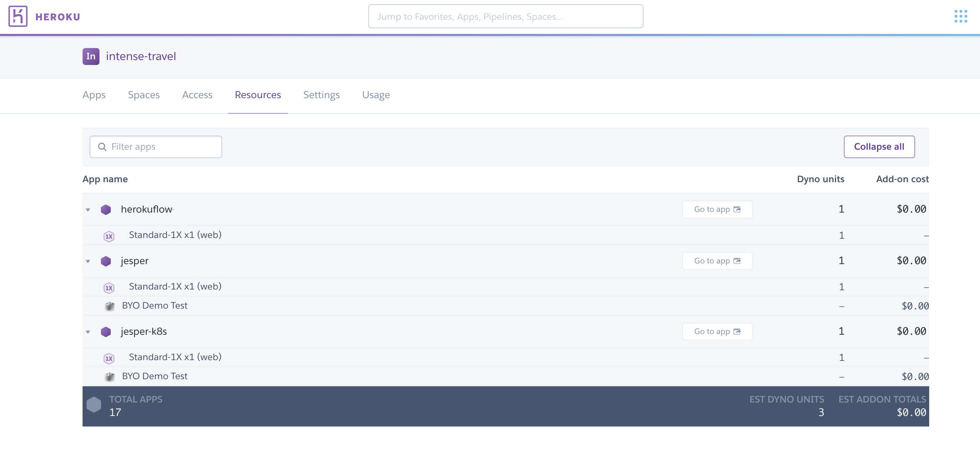Collapse the herokuflow app row
This screenshot has width=980, height=459.
(88, 210)
